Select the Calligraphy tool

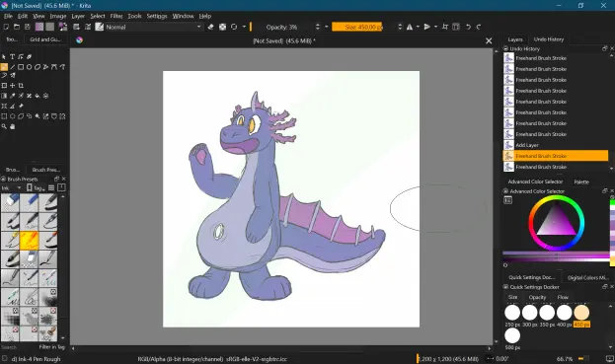click(x=29, y=57)
